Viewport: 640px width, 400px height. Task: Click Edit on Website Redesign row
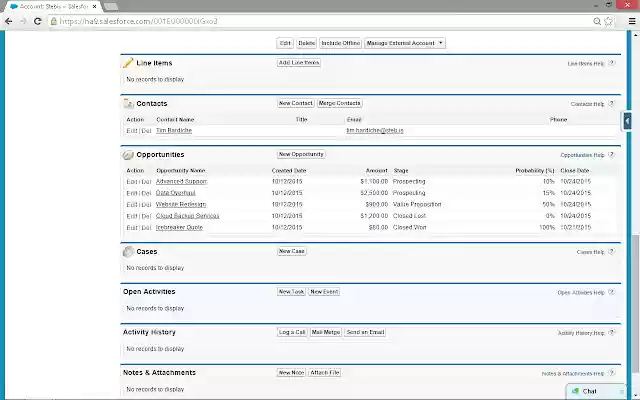(x=131, y=204)
